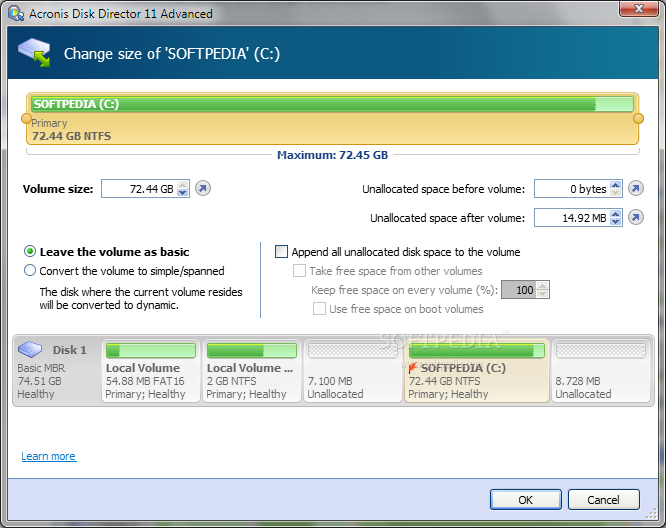Click the OK button
Screen dimensions: 666x528
pyautogui.click(x=525, y=500)
